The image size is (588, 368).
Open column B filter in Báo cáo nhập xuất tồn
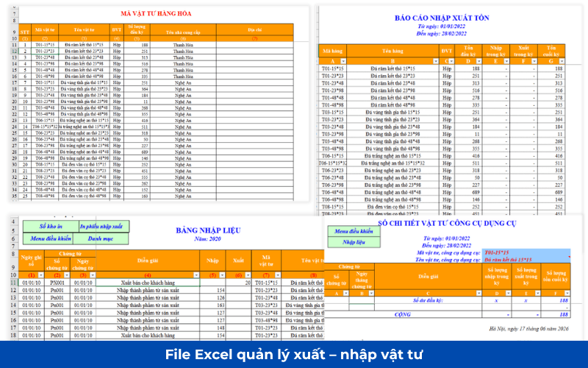pos(435,61)
